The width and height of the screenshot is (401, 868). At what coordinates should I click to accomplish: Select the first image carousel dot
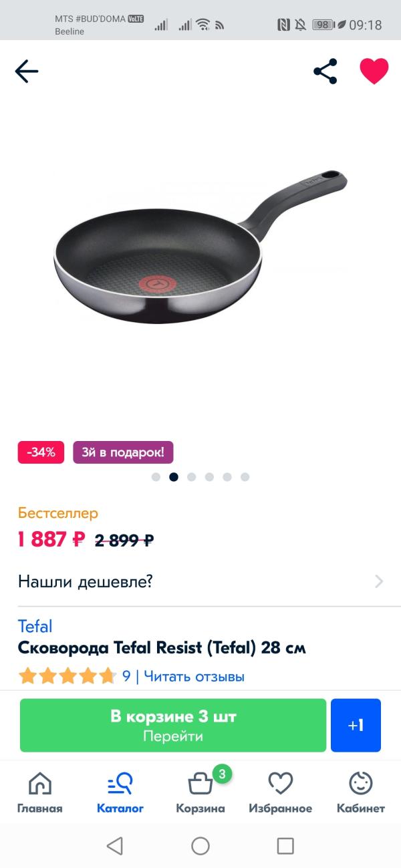pyautogui.click(x=156, y=477)
